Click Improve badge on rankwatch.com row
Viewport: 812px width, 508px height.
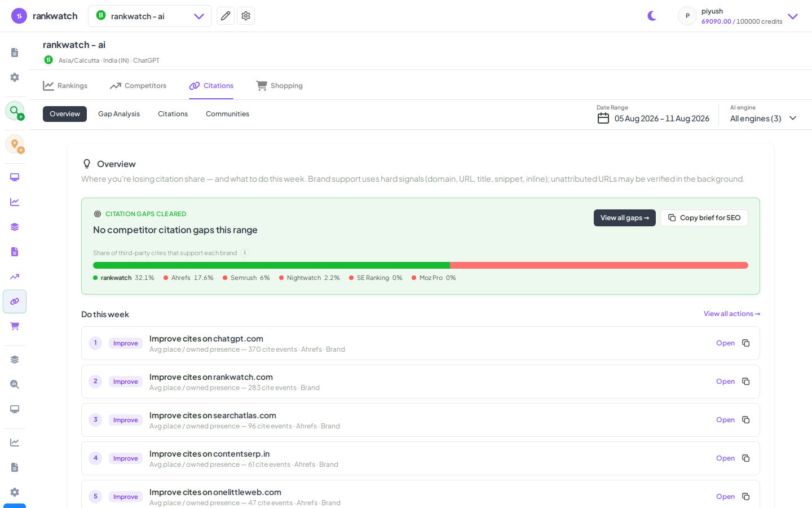pos(126,382)
